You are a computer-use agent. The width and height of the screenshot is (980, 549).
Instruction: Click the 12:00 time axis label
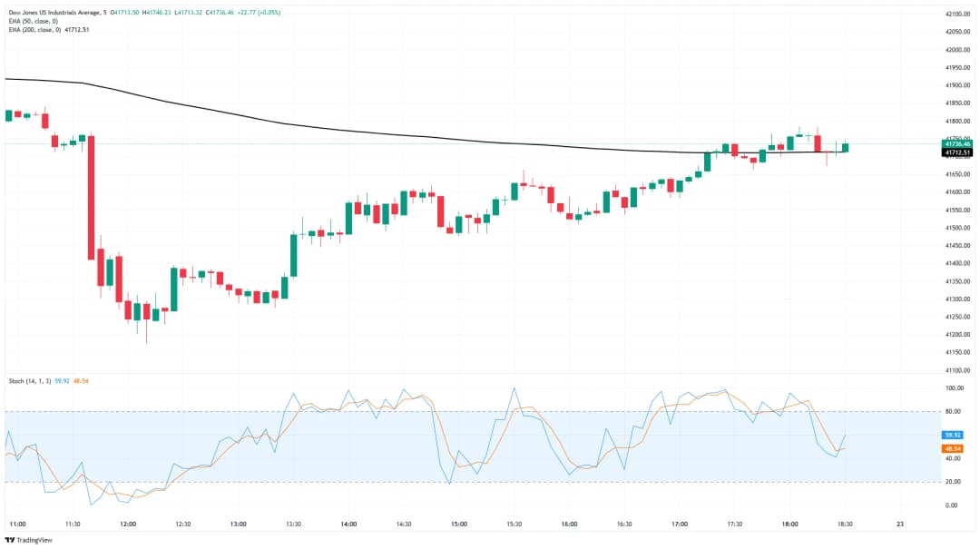[x=128, y=524]
